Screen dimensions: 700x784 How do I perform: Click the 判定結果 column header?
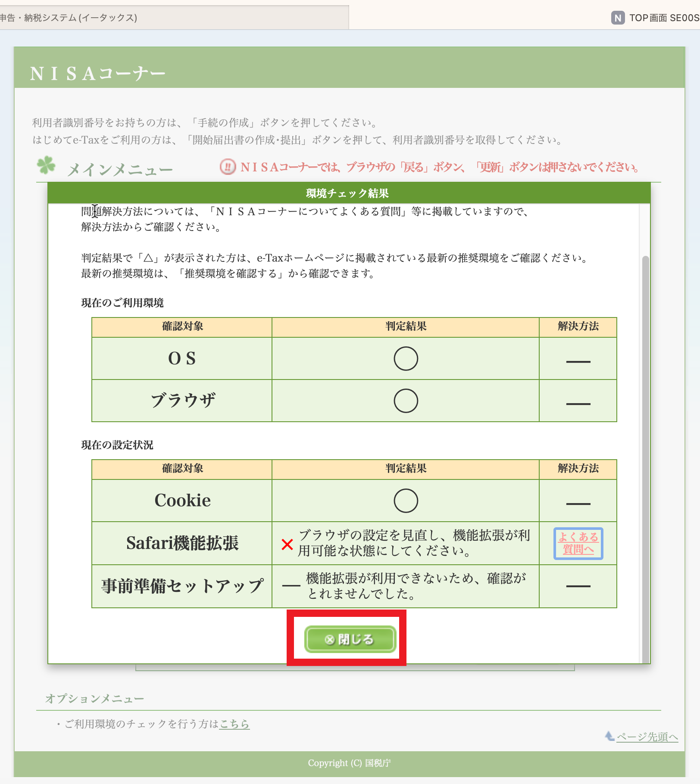click(x=405, y=327)
